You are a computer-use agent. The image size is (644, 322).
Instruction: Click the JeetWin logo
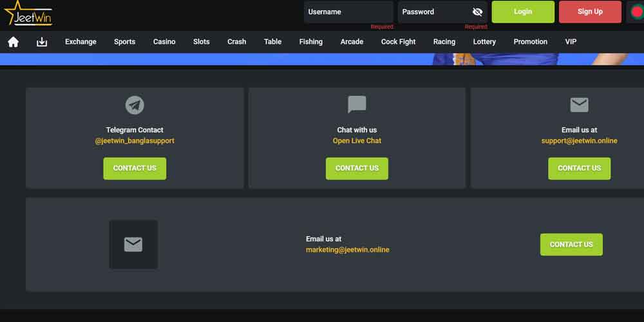click(x=28, y=13)
